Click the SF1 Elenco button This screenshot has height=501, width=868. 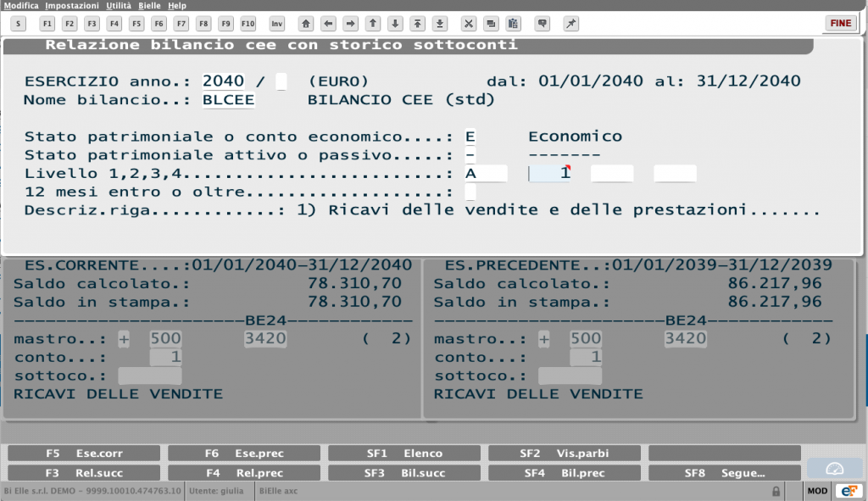[x=404, y=454]
